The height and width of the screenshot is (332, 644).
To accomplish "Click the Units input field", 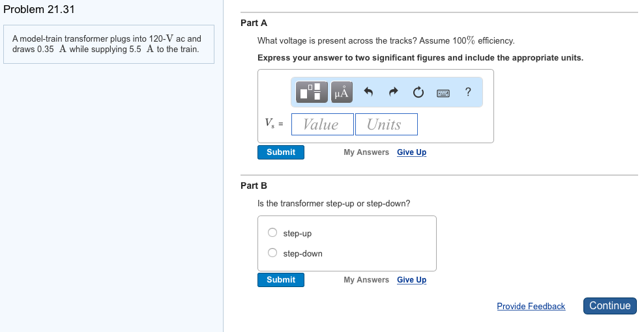I will point(386,124).
